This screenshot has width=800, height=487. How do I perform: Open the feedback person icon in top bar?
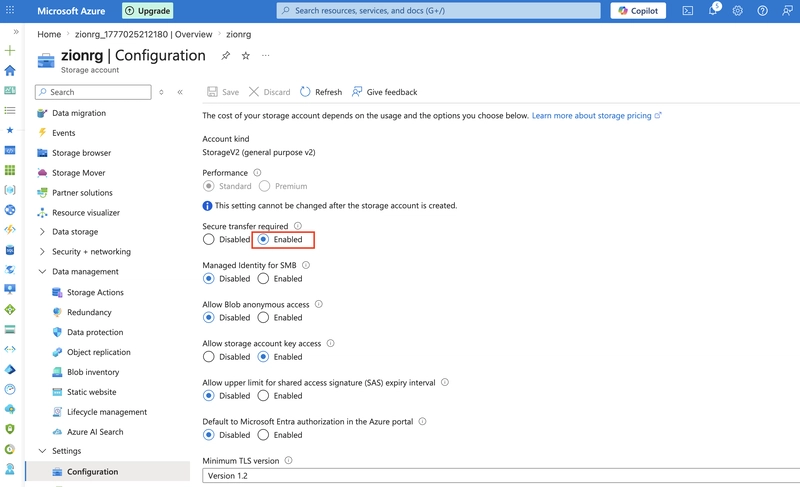coord(787,11)
